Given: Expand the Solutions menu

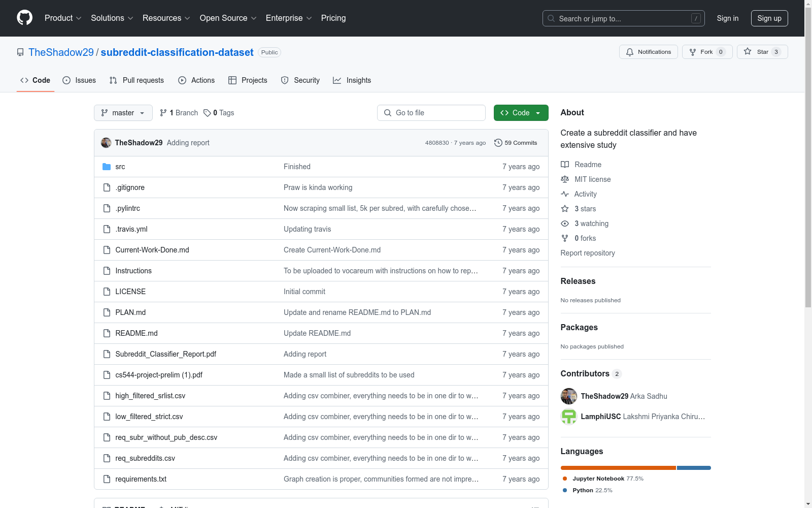Looking at the screenshot, I should click(x=112, y=18).
